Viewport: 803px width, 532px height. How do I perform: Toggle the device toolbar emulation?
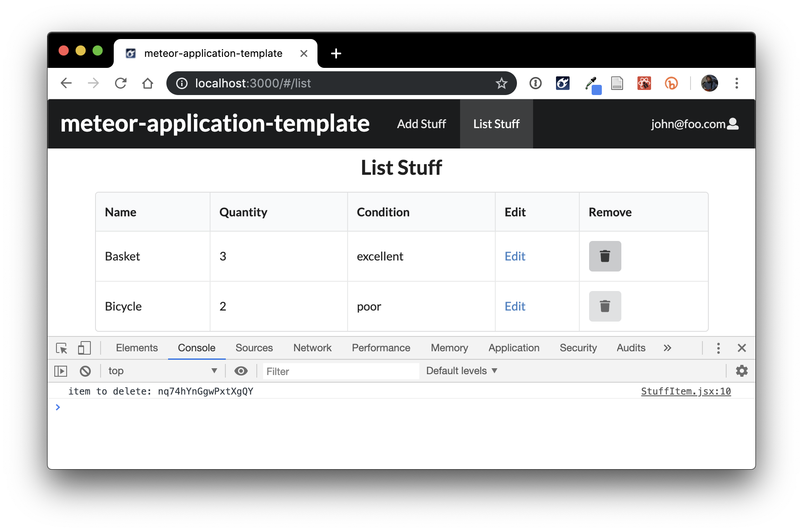84,348
